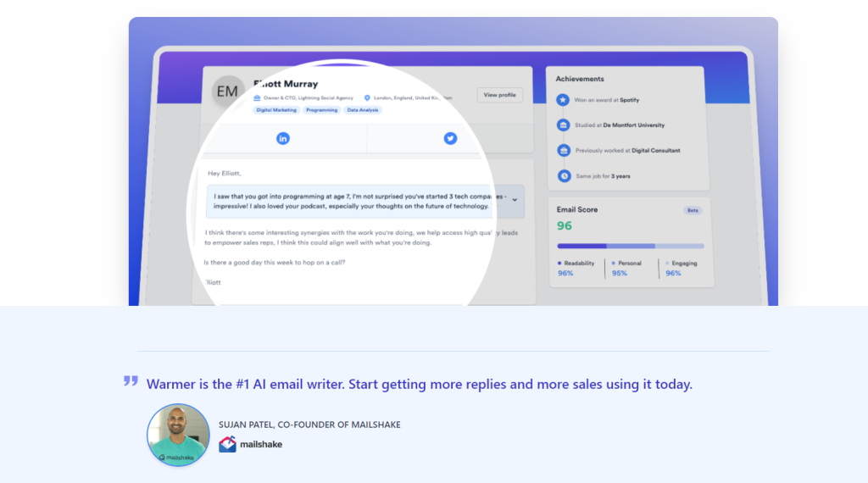Viewport: 868px width, 483px height.
Task: Click the Readability 96% score
Action: tap(565, 273)
